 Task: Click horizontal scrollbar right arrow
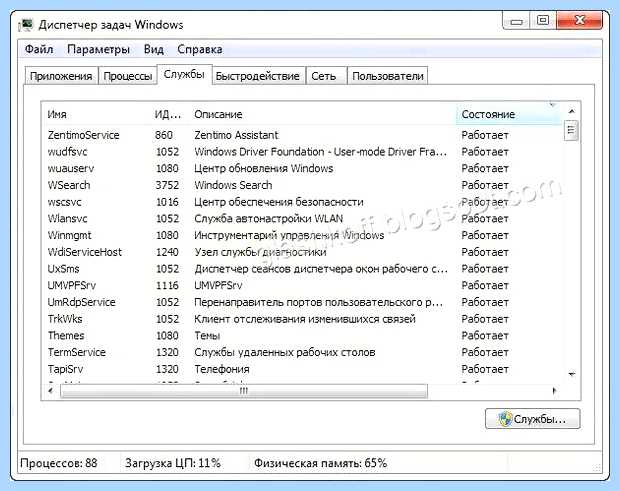554,391
